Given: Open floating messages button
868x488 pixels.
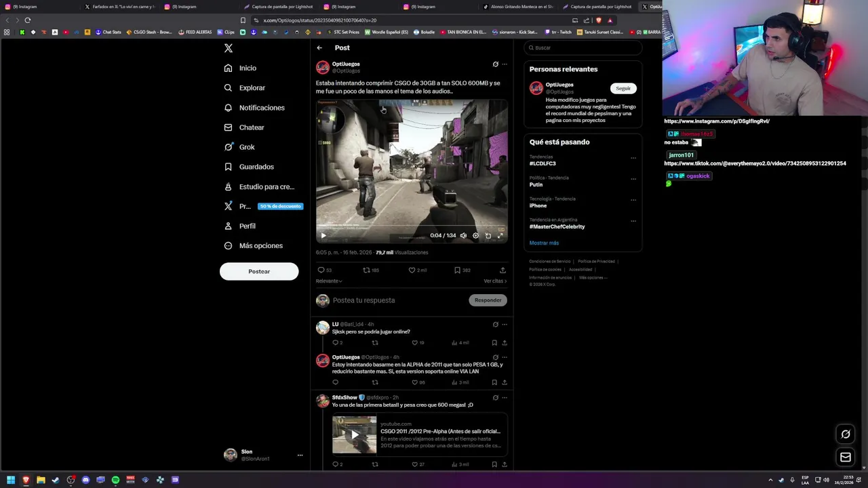Looking at the screenshot, I should tap(846, 457).
